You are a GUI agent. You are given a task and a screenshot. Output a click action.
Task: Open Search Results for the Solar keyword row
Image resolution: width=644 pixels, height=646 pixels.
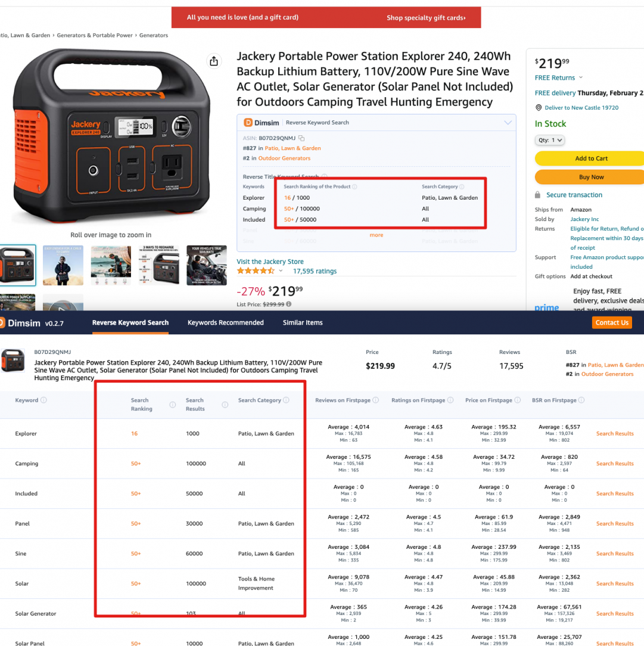615,584
